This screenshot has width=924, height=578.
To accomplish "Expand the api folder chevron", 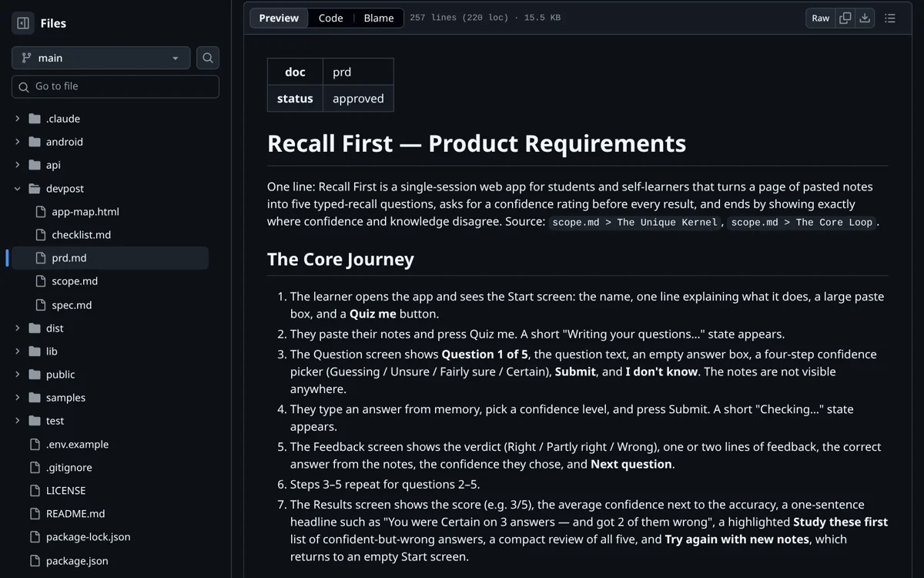I will [18, 165].
